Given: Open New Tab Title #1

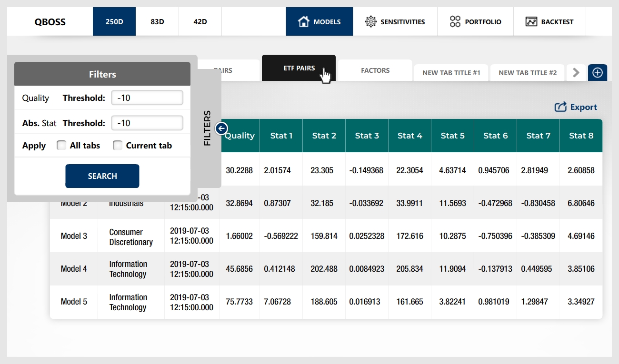Looking at the screenshot, I should point(451,73).
